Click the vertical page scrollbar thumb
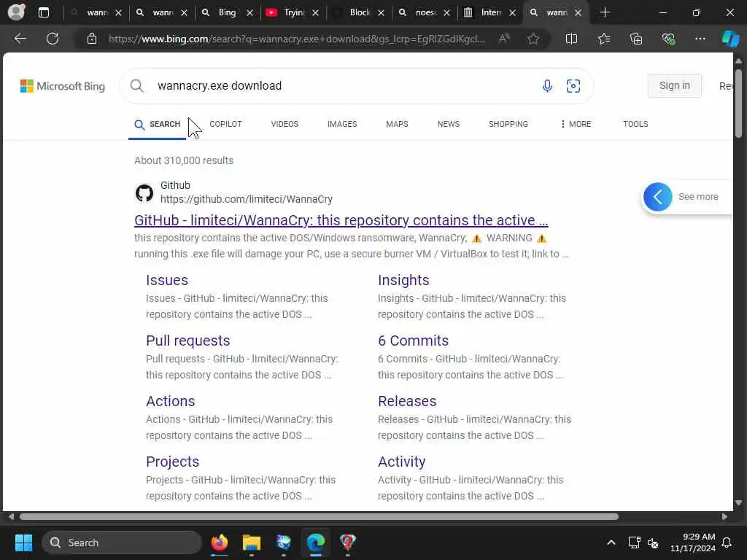747x560 pixels. tap(738, 104)
